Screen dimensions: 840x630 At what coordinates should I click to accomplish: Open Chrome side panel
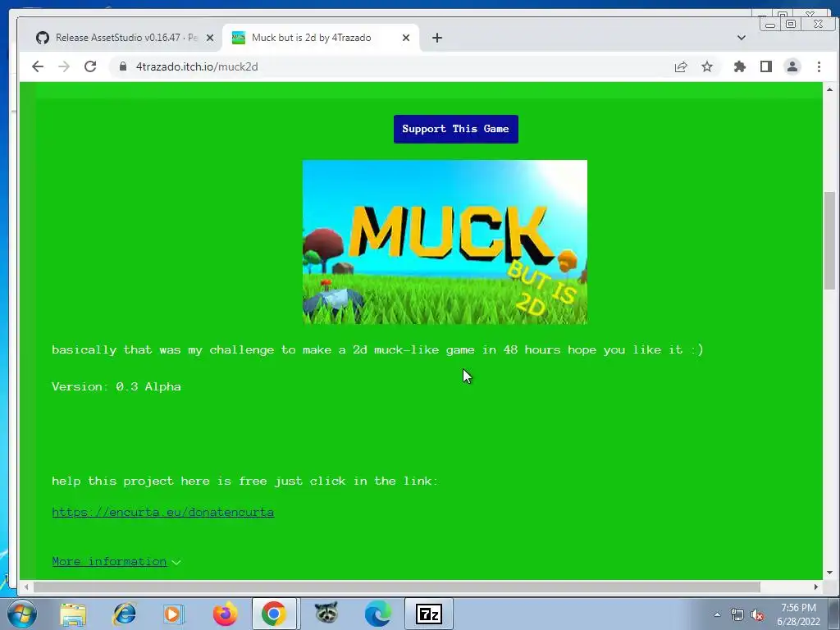[766, 66]
